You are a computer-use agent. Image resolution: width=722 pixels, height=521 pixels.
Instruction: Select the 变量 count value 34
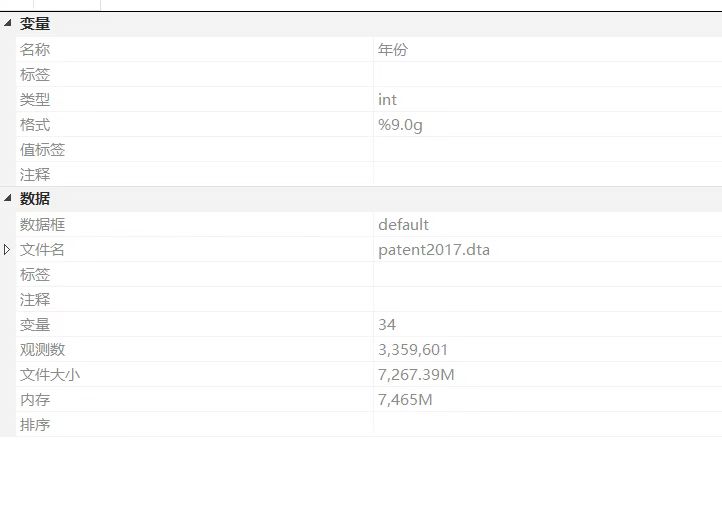(387, 324)
